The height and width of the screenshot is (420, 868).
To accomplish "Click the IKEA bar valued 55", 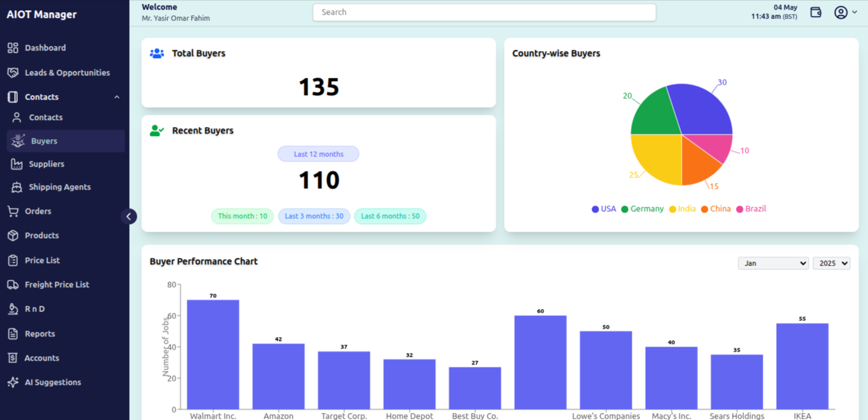I will [802, 366].
